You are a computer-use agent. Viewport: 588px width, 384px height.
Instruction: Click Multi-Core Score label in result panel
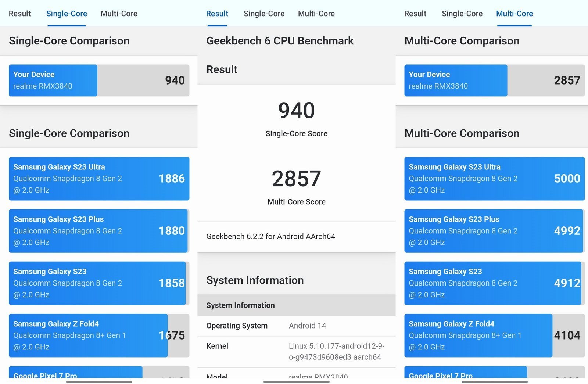(297, 202)
